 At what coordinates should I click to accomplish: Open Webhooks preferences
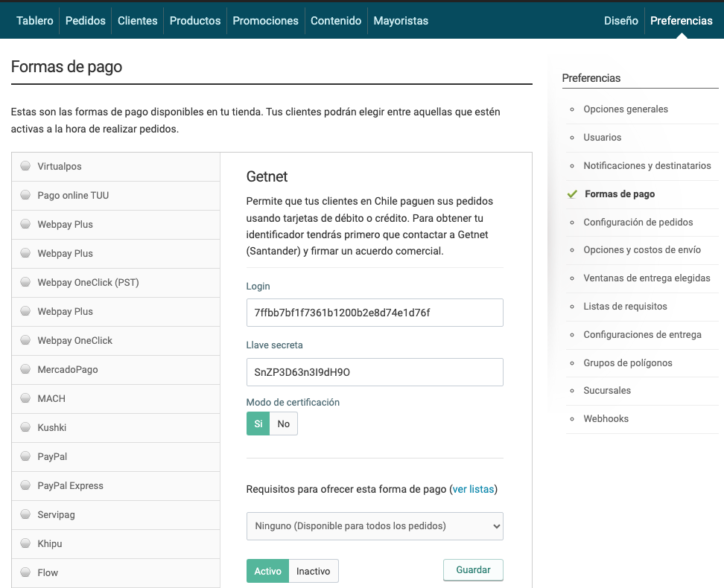point(606,419)
